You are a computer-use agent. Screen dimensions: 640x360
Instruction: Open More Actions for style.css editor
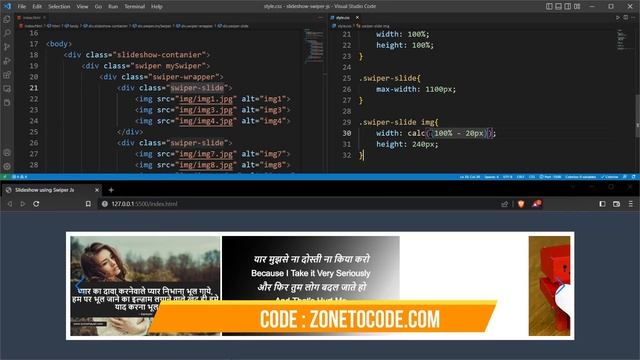click(x=633, y=18)
